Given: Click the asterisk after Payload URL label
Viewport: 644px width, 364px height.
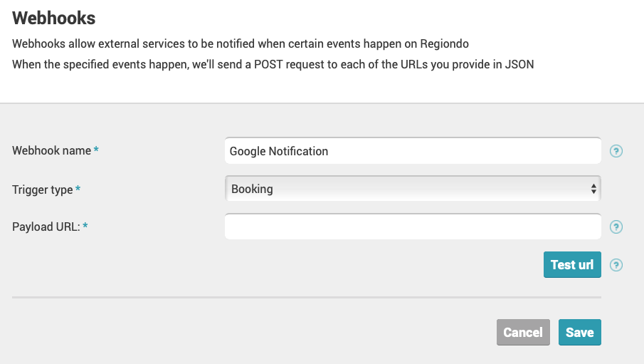Looking at the screenshot, I should (x=85, y=225).
